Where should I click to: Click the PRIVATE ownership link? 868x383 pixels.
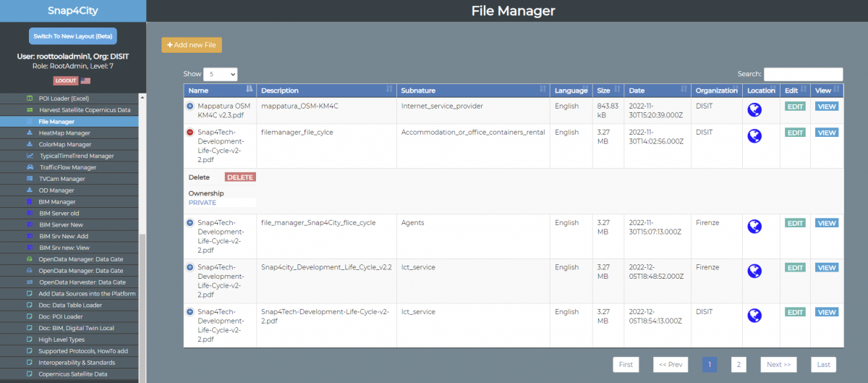click(x=203, y=203)
